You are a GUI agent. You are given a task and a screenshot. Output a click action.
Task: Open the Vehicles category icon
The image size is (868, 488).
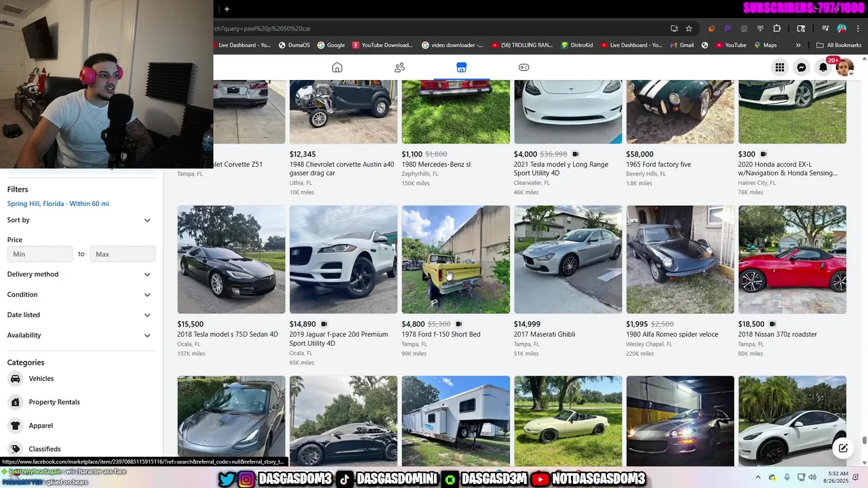[x=15, y=379]
